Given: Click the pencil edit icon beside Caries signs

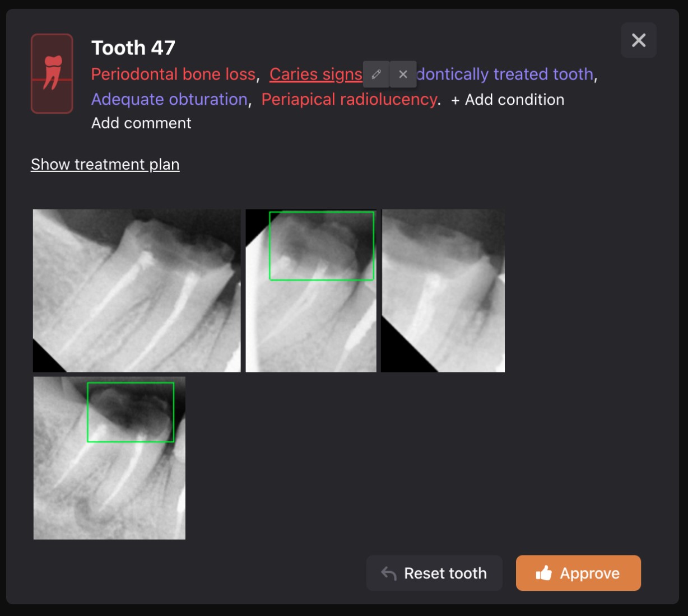Looking at the screenshot, I should pyautogui.click(x=376, y=74).
